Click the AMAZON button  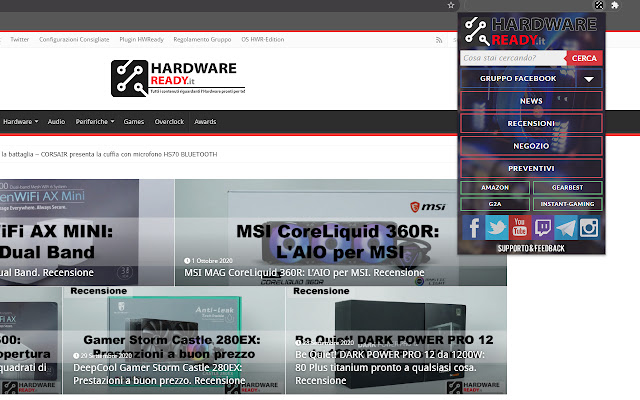pos(495,187)
